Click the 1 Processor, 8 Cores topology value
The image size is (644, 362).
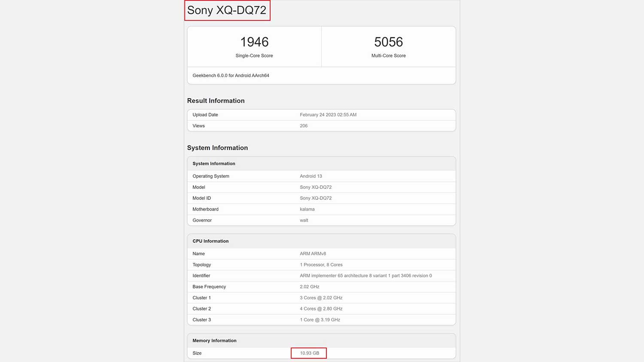(x=321, y=265)
